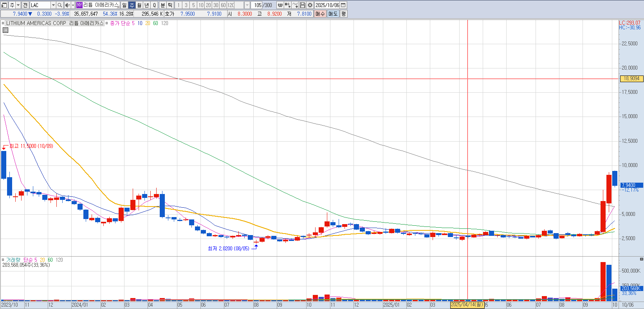Click the 18.9094 horizontal line price tag
644x309 pixels.
[x=631, y=79]
